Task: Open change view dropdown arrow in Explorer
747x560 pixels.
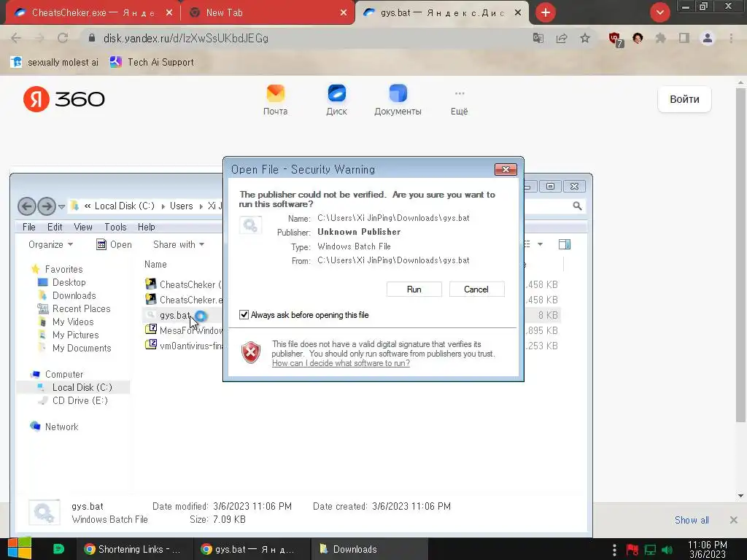Action: [x=541, y=244]
